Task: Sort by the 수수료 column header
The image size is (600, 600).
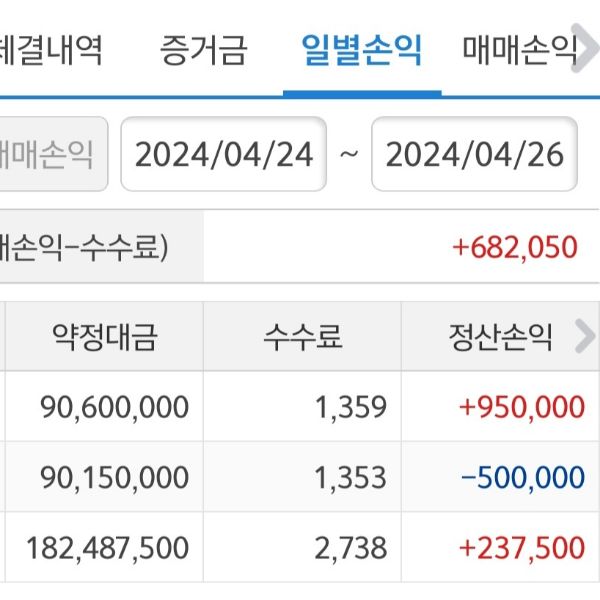Action: (x=302, y=338)
